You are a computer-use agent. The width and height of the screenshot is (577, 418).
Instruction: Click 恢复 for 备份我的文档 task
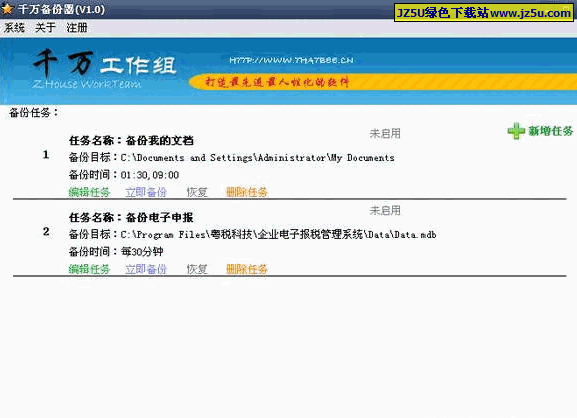pyautogui.click(x=197, y=192)
